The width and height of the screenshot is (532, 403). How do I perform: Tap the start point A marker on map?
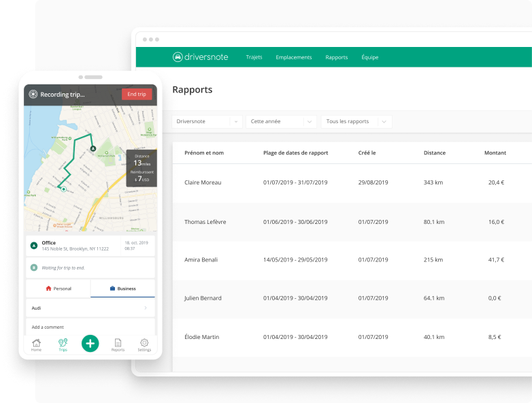[93, 148]
